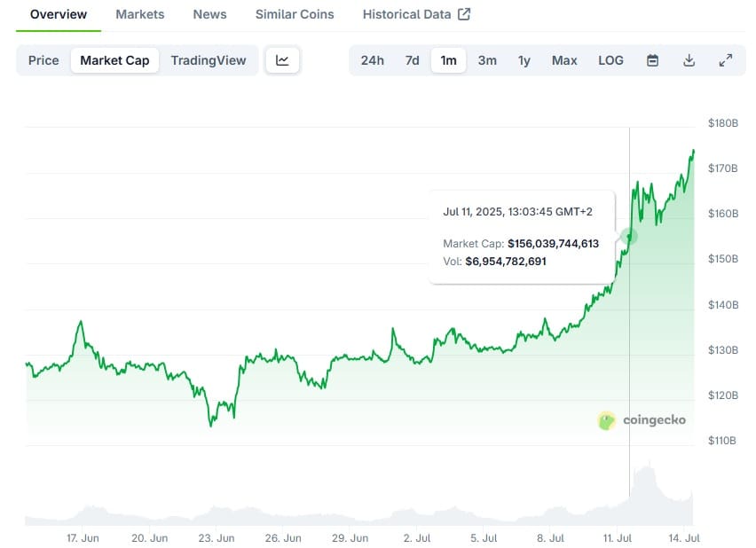Click the $110B y-axis label
This screenshot has width=756, height=548.
[x=721, y=440]
